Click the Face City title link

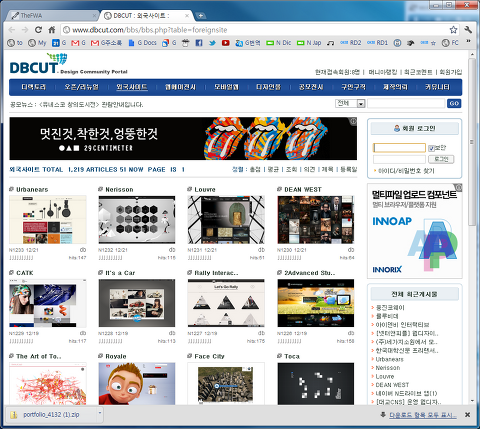pos(209,356)
